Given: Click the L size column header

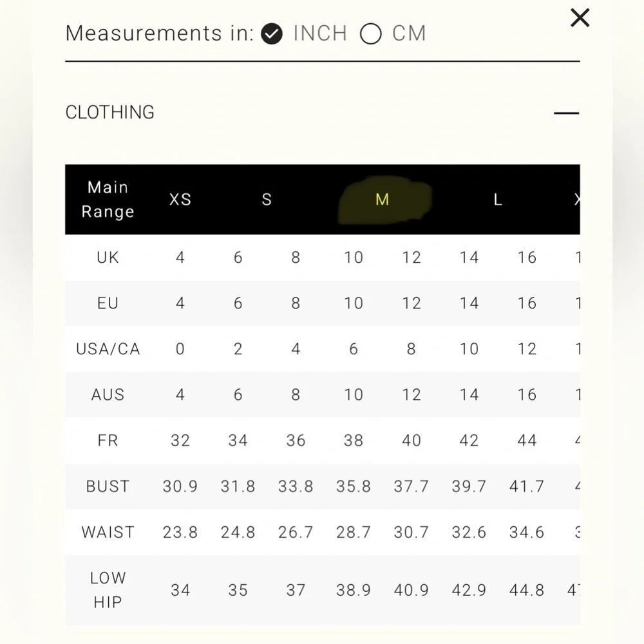Looking at the screenshot, I should [498, 200].
